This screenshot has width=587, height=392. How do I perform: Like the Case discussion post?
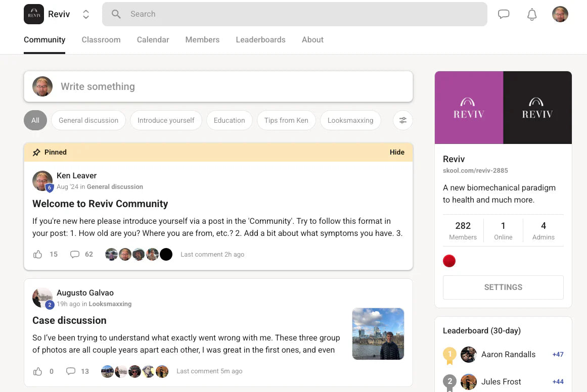[x=38, y=371]
